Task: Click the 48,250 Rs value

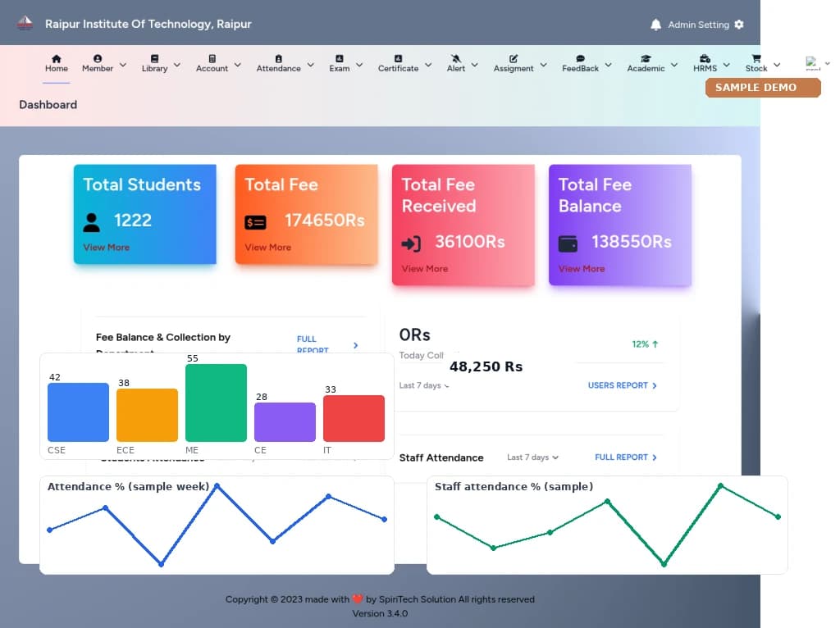Action: click(x=486, y=366)
